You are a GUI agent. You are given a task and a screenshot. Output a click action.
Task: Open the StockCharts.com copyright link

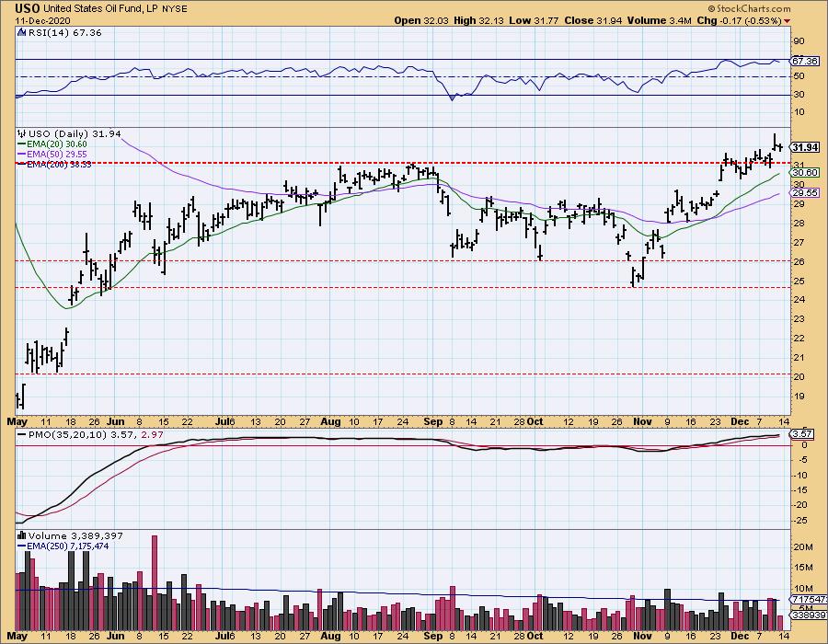pos(749,8)
